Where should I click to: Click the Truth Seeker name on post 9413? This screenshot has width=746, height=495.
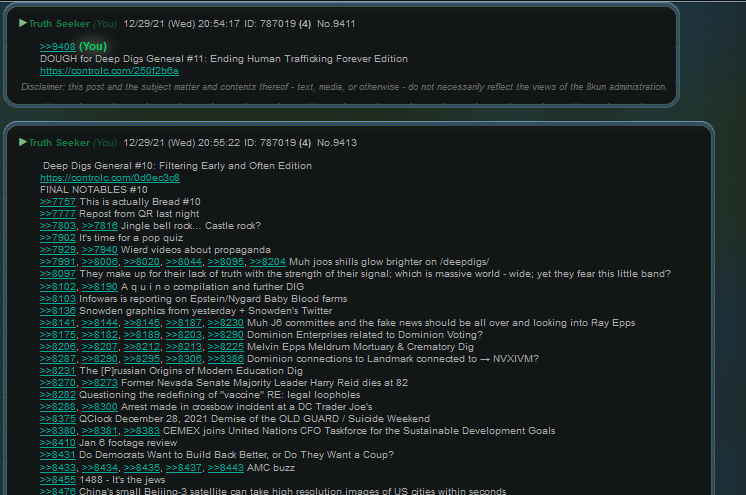coord(59,143)
